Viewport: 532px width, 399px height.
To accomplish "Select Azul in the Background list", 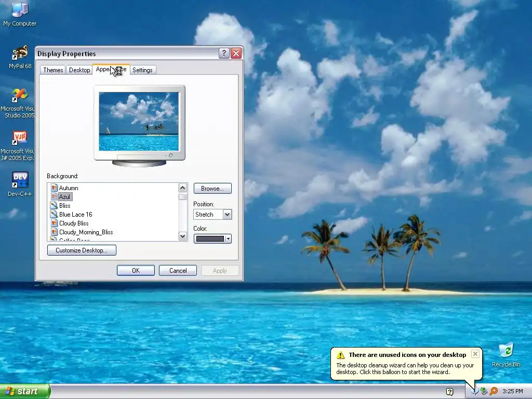I will pyautogui.click(x=64, y=197).
